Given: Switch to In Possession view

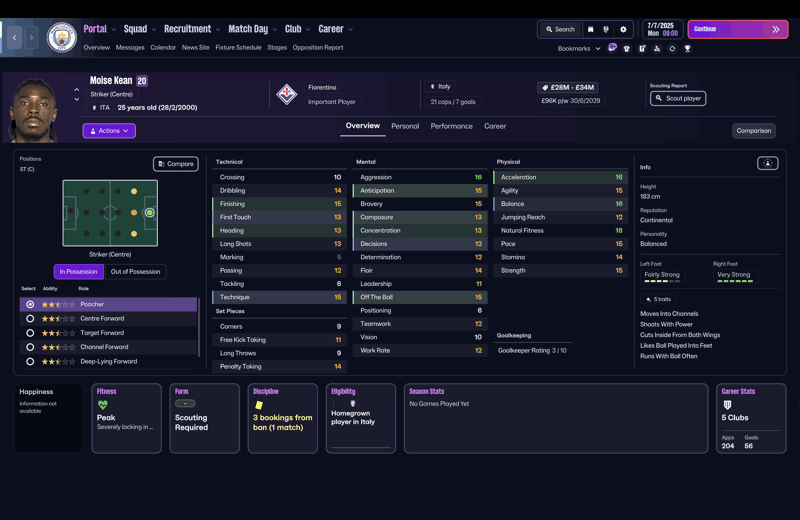Looking at the screenshot, I should 78,271.
